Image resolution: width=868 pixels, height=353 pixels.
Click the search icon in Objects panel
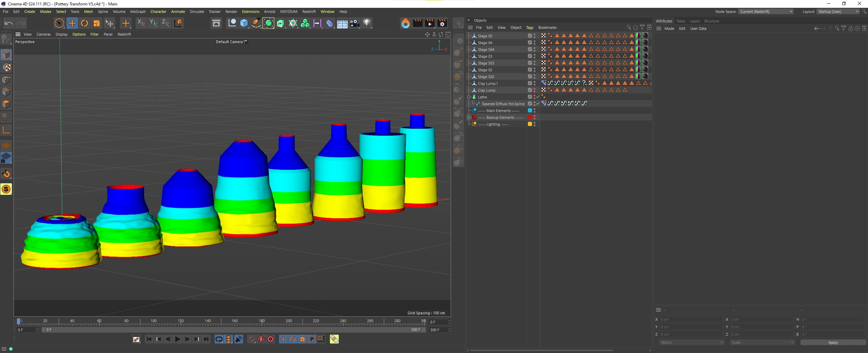point(629,27)
